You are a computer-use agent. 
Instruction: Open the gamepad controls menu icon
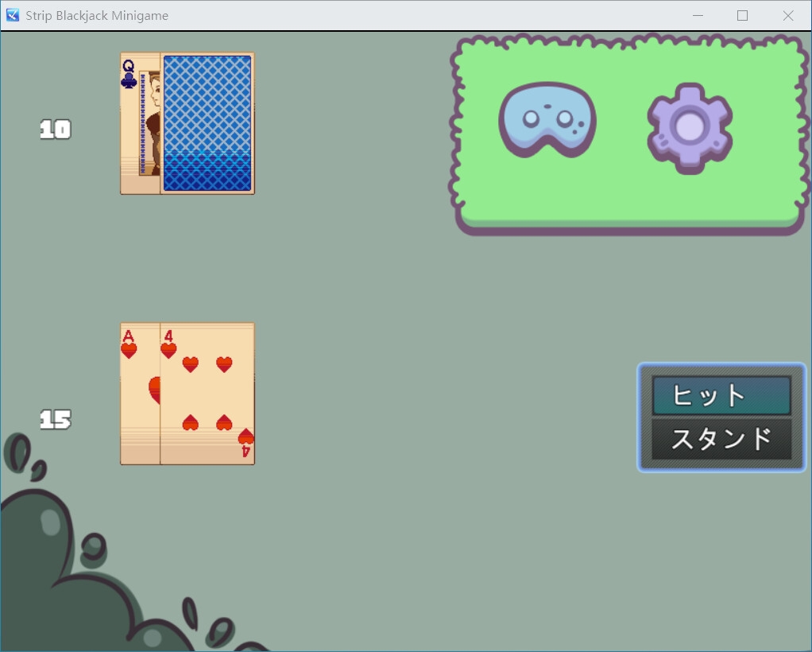tap(547, 121)
